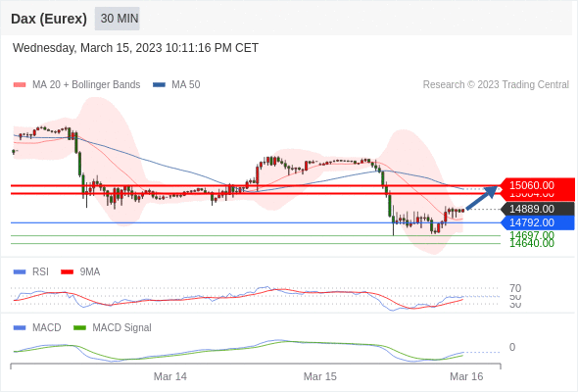Click the Mar 15 date axis label
Screen dimensions: 578x392
pyautogui.click(x=320, y=376)
